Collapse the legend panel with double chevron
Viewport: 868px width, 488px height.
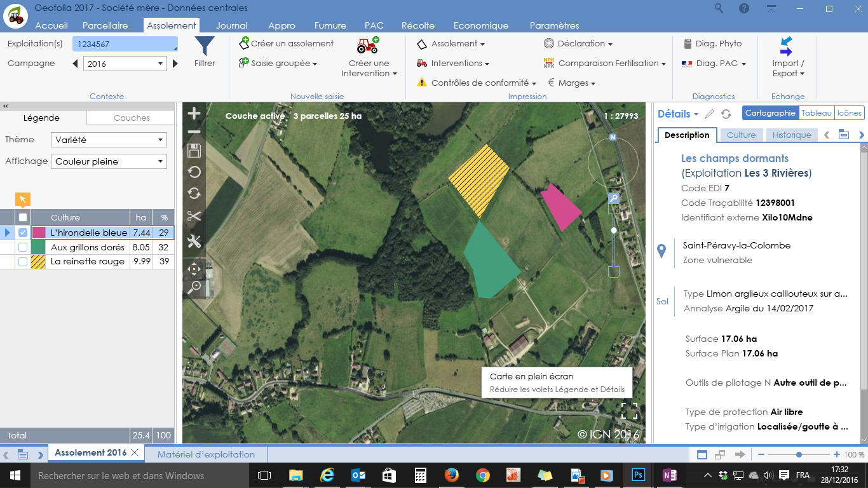(6, 107)
